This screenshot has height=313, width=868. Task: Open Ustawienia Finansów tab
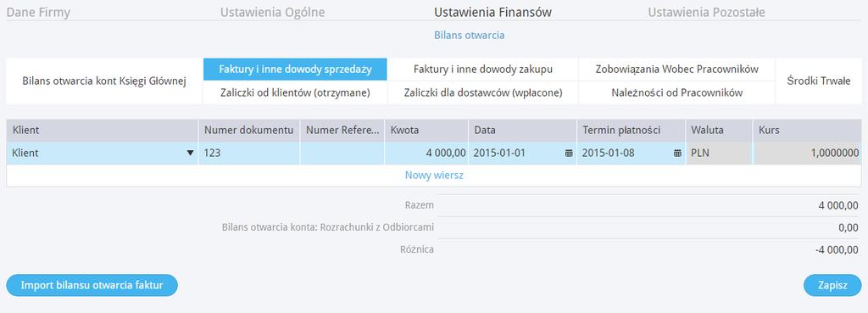(492, 12)
